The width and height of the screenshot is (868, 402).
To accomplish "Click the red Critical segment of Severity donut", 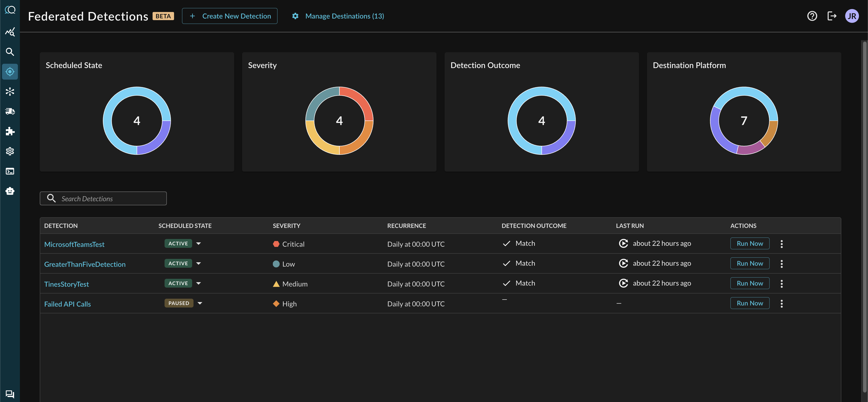I will click(x=360, y=100).
